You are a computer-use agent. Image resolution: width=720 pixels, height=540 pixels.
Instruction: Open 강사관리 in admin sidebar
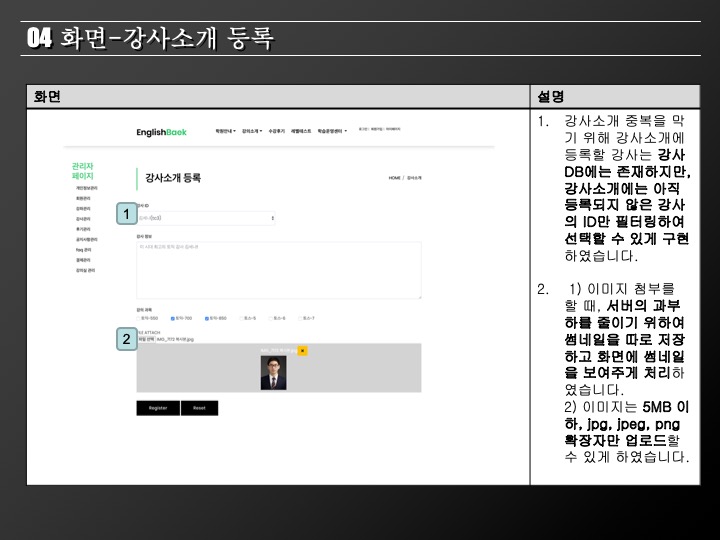[x=83, y=219]
